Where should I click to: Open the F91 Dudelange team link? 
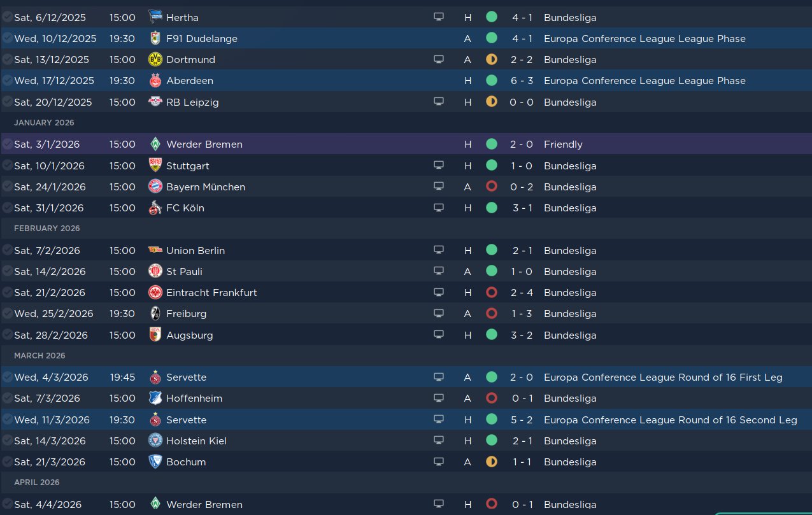[x=201, y=38]
